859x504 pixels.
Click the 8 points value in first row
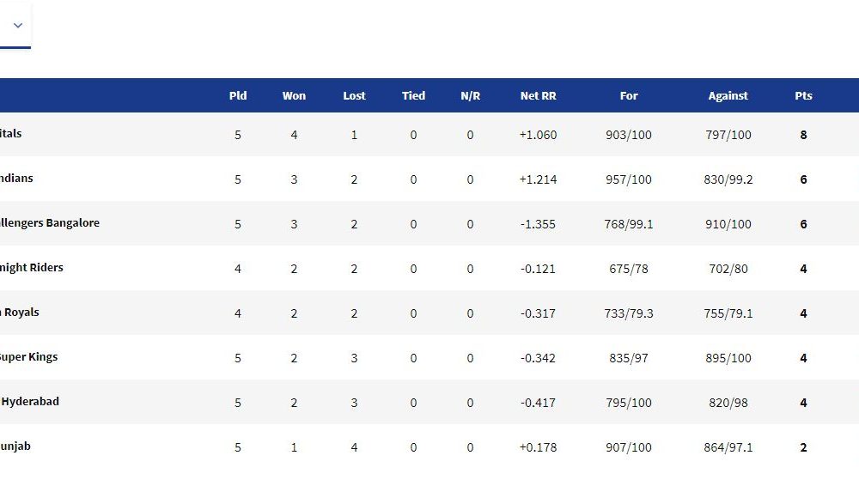pos(804,135)
